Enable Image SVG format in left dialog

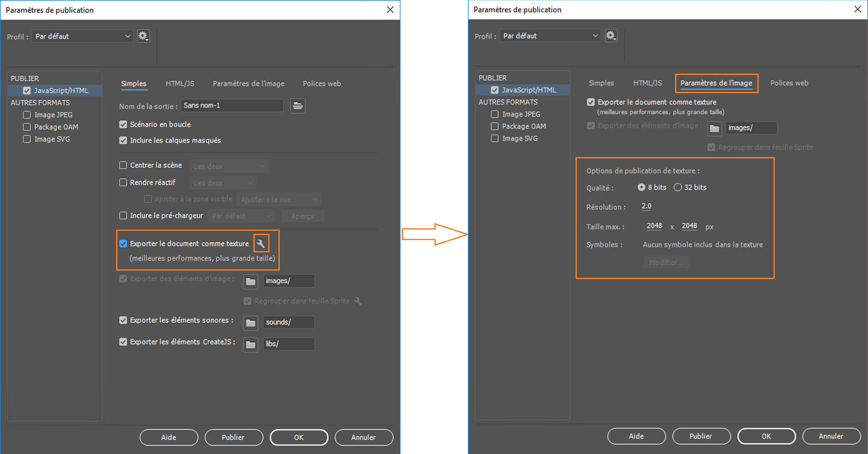pyautogui.click(x=27, y=139)
